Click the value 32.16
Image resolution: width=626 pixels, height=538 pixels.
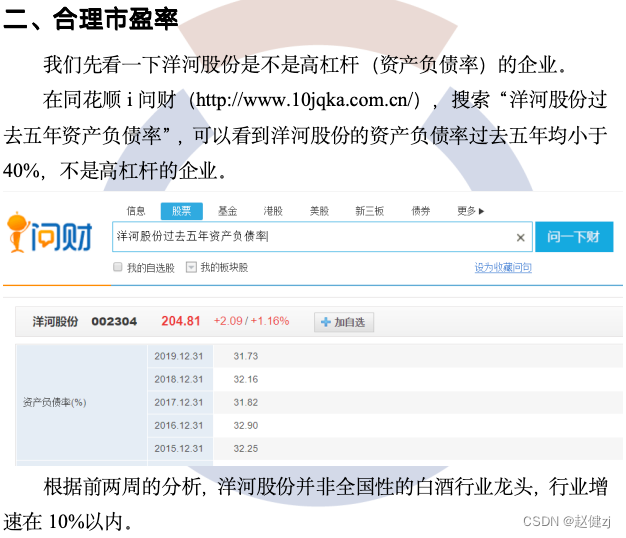[246, 379]
